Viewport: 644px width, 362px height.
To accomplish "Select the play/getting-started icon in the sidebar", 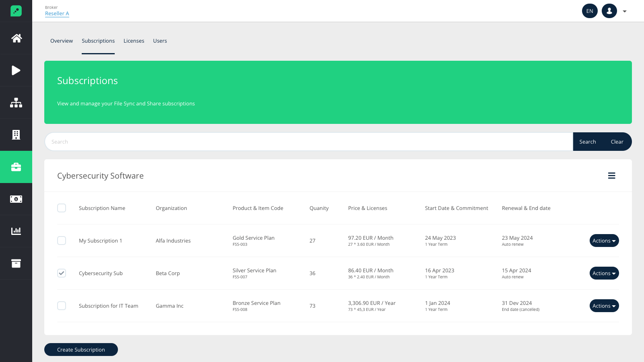I will pyautogui.click(x=16, y=70).
